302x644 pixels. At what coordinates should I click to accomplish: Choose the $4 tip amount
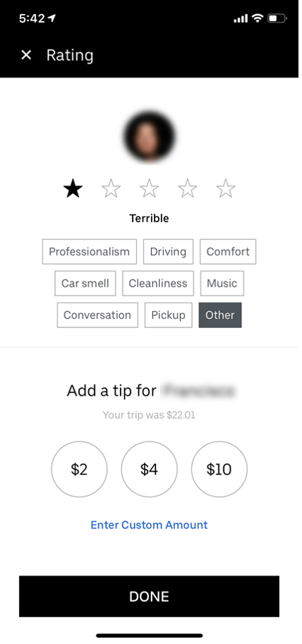coord(150,469)
